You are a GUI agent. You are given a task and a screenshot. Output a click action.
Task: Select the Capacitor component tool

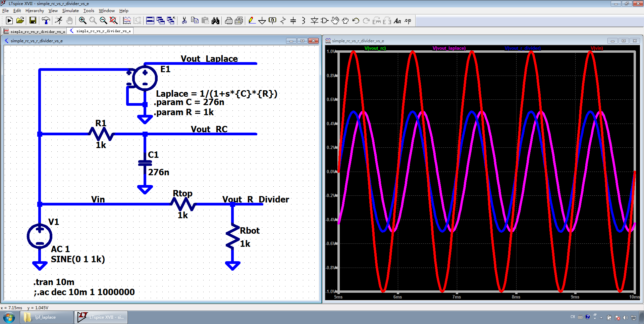tap(293, 21)
